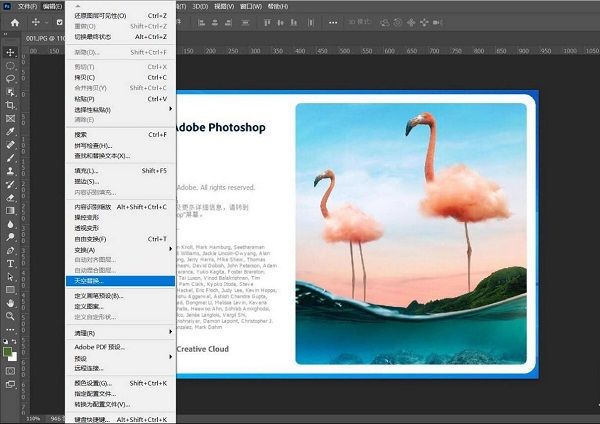Select the Pen tool
600x424 pixels.
[x=11, y=250]
